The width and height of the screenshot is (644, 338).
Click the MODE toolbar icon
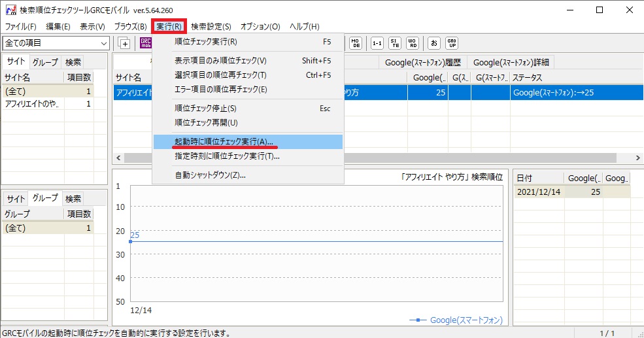(356, 42)
